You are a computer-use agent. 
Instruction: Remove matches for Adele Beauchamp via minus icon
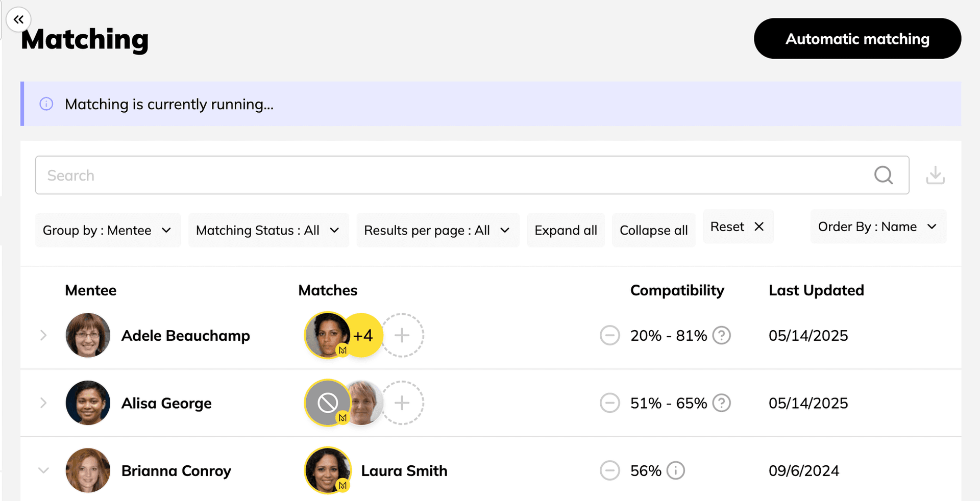pos(609,336)
